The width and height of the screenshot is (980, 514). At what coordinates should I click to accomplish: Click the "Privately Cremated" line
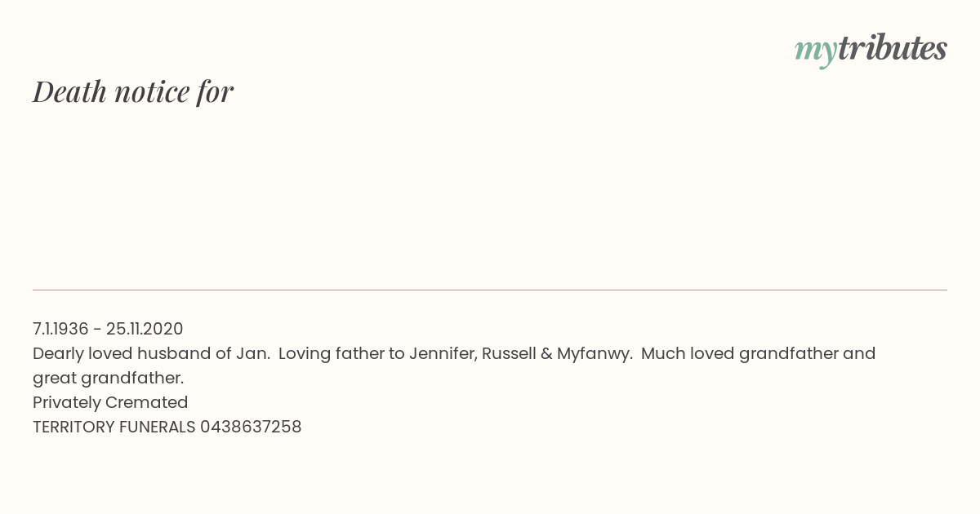click(110, 402)
